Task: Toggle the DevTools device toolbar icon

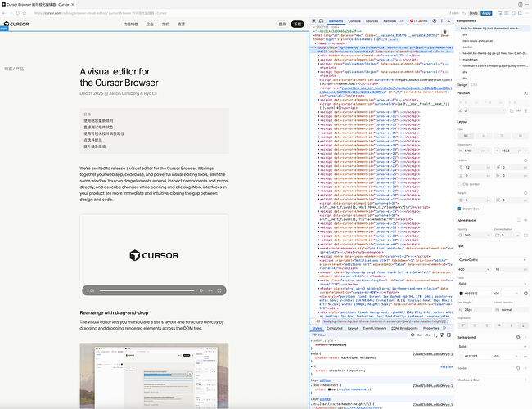Action: coord(321,21)
